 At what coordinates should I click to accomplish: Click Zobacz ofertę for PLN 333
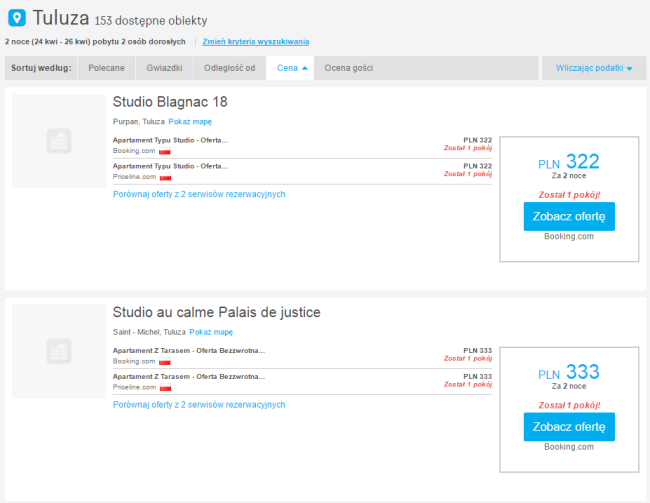click(x=569, y=427)
